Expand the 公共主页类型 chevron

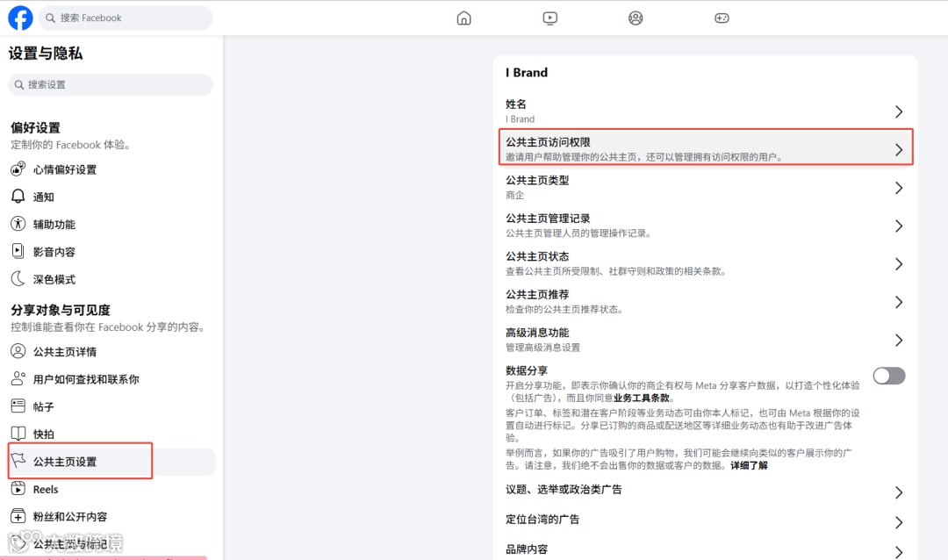pyautogui.click(x=899, y=188)
